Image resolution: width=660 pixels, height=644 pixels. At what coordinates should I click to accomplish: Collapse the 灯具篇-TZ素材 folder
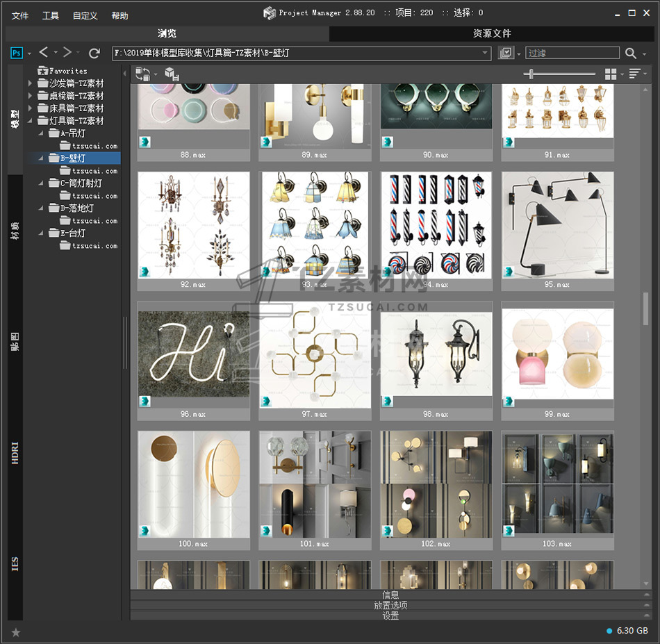31,121
